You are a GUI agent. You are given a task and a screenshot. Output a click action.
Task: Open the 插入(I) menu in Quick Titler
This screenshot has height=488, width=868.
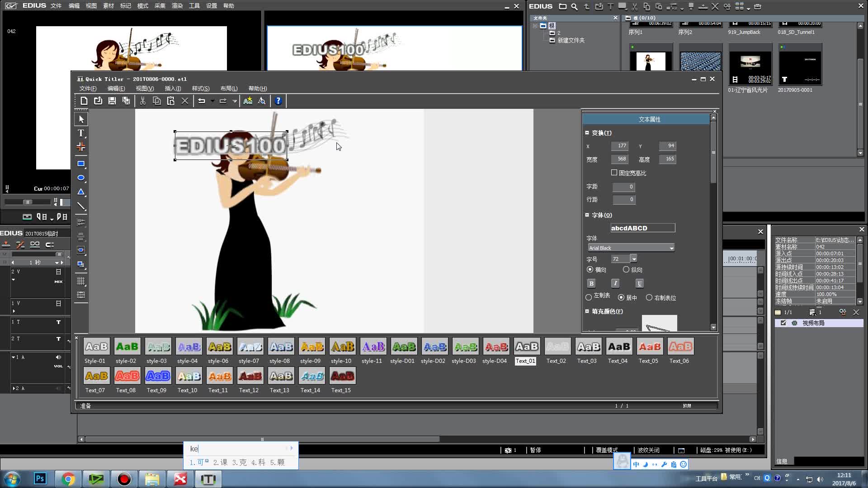173,89
